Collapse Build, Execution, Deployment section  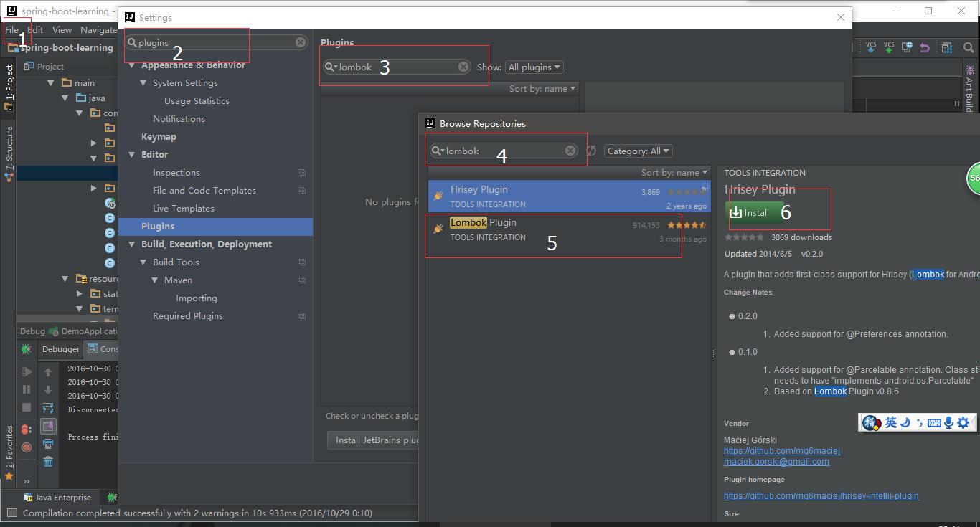pos(132,244)
